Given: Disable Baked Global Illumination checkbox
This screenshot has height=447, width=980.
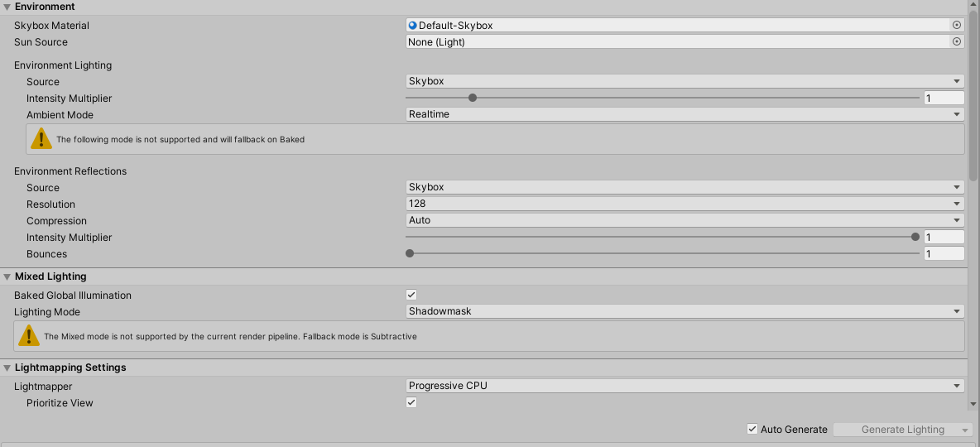Looking at the screenshot, I should click(411, 295).
